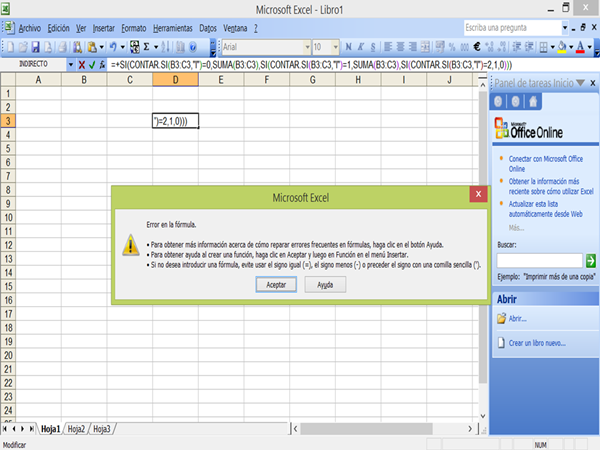Click Aceptar in the error dialog
This screenshot has width=600, height=450.
click(x=276, y=285)
